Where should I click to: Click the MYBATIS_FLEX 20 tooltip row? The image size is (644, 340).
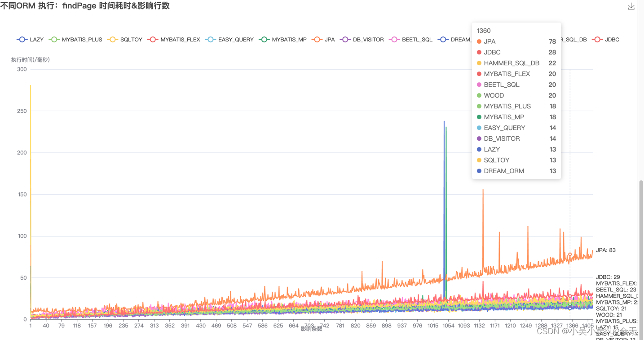(x=516, y=74)
